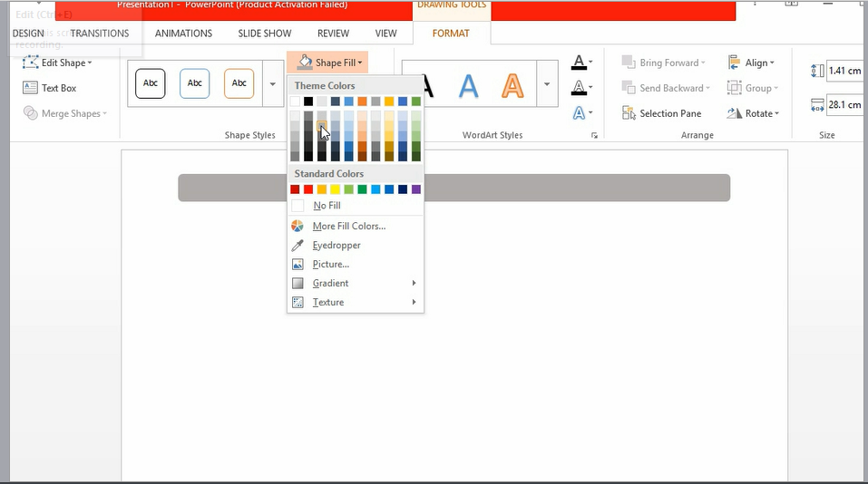Open the Align dropdown arrow
Image resolution: width=868 pixels, height=484 pixels.
(x=772, y=63)
